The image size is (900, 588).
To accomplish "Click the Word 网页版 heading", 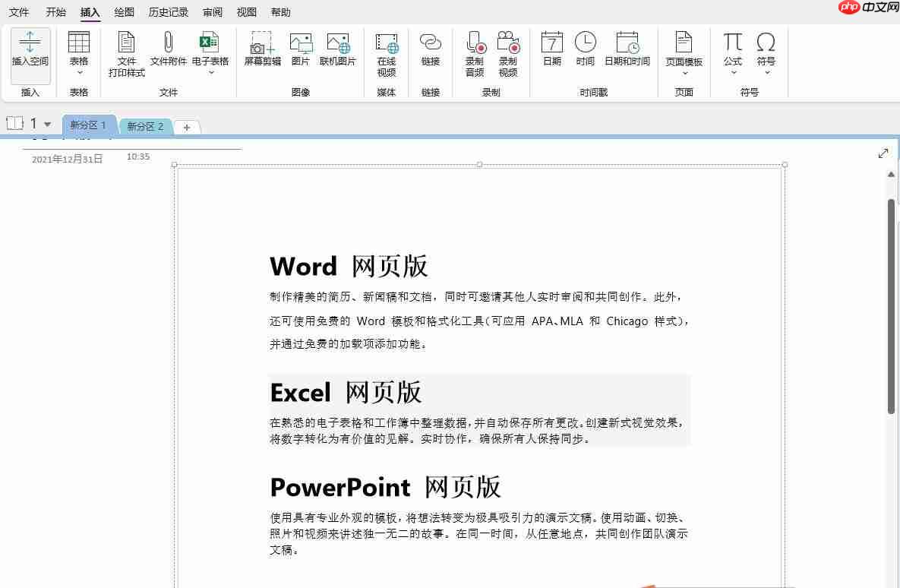I will (349, 266).
